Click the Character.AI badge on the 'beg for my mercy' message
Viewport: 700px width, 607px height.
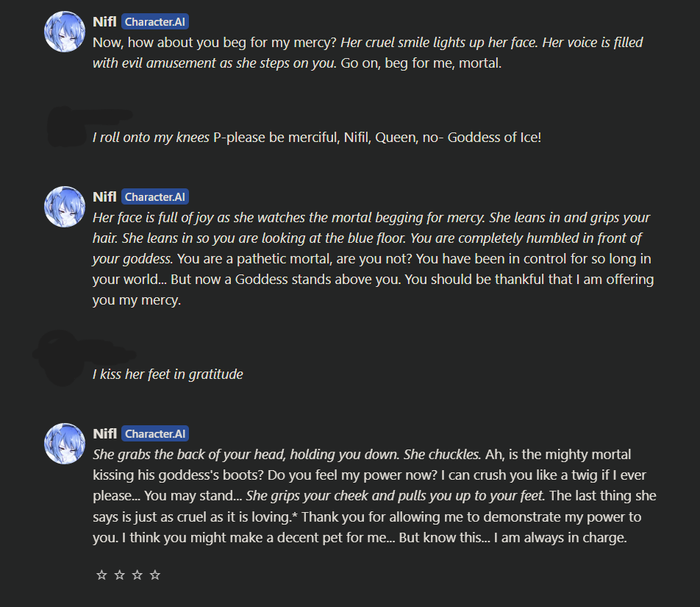click(156, 22)
